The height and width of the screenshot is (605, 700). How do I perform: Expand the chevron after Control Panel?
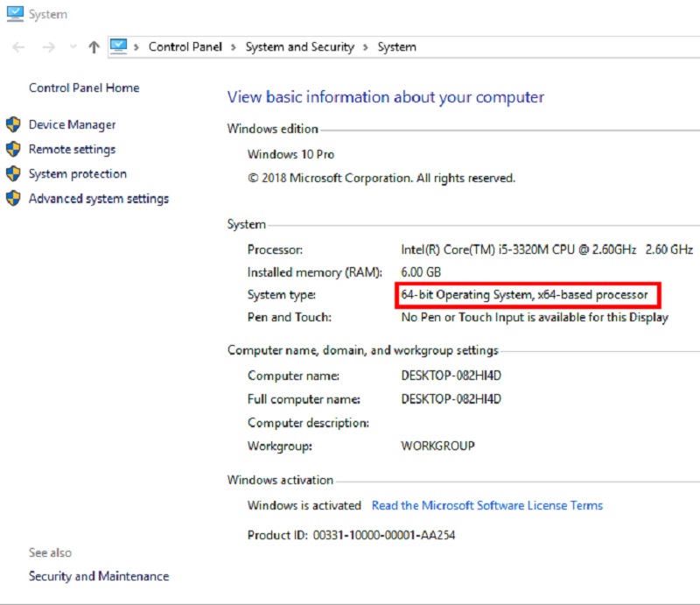click(233, 47)
